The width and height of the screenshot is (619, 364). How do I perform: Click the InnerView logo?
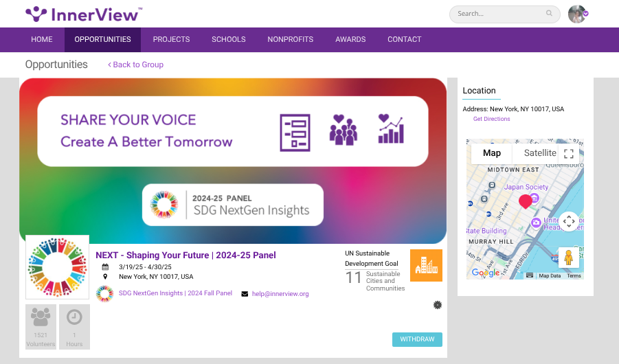[84, 14]
